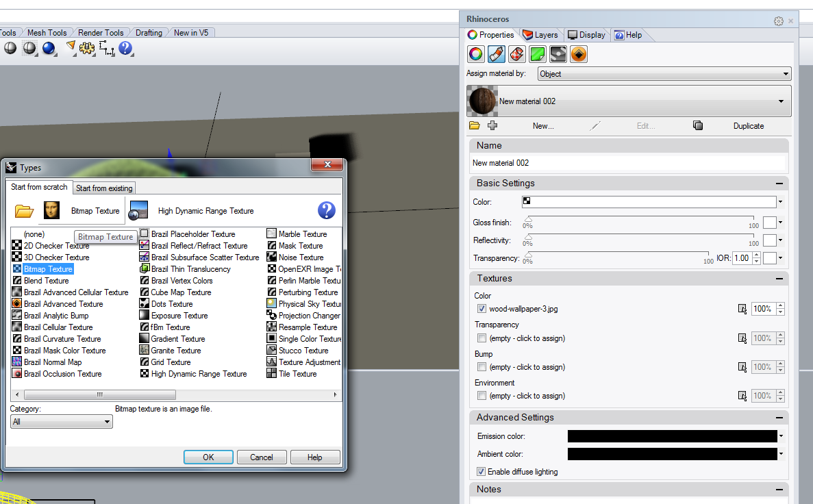The width and height of the screenshot is (813, 504).
Task: Click the Duplicate material button
Action: (748, 126)
